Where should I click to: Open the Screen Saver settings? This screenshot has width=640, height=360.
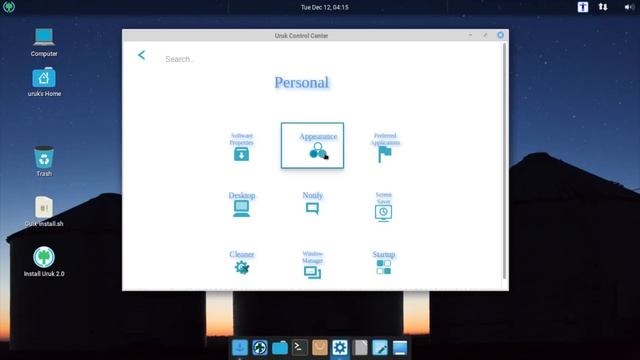pos(383,207)
